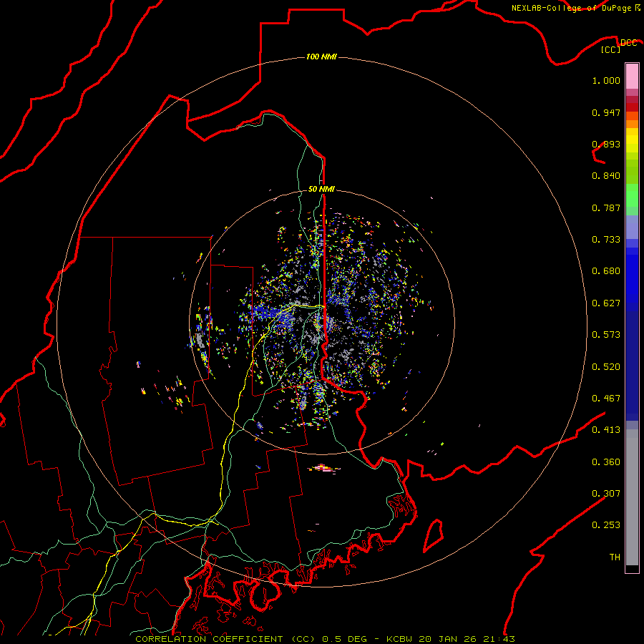Pick the red segment of the color bar

tap(632, 107)
